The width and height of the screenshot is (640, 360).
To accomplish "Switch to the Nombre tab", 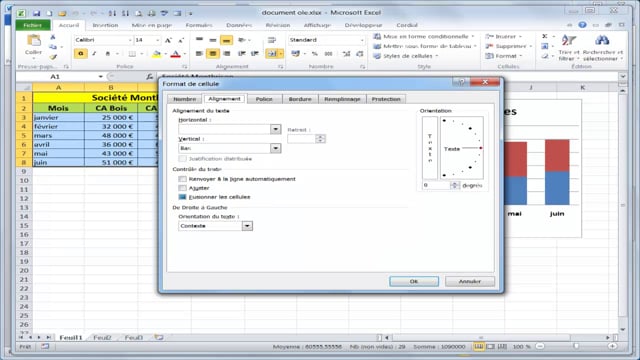I will pyautogui.click(x=184, y=99).
